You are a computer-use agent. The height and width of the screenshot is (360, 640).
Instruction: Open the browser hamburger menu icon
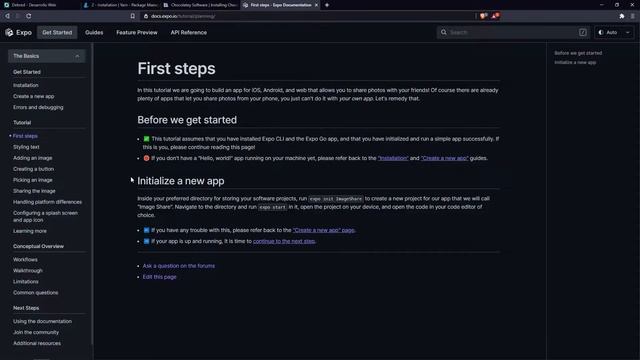coord(633,16)
